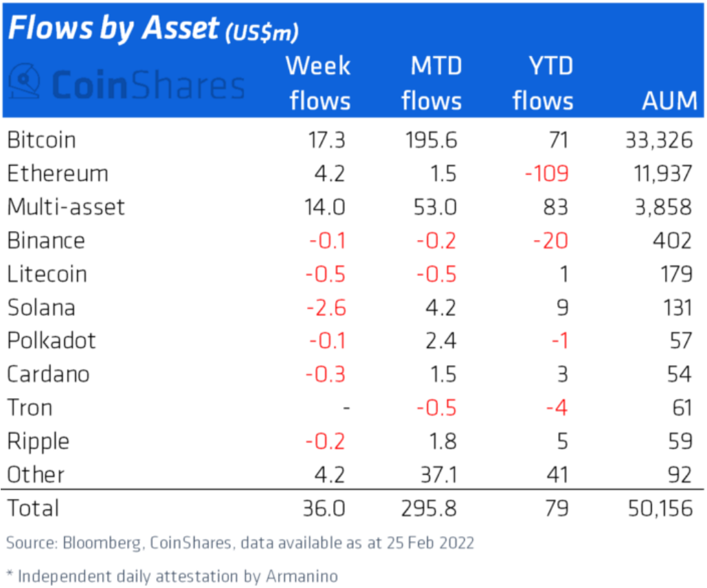This screenshot has width=707, height=588.
Task: Click the Polkadot row label
Action: tap(52, 340)
